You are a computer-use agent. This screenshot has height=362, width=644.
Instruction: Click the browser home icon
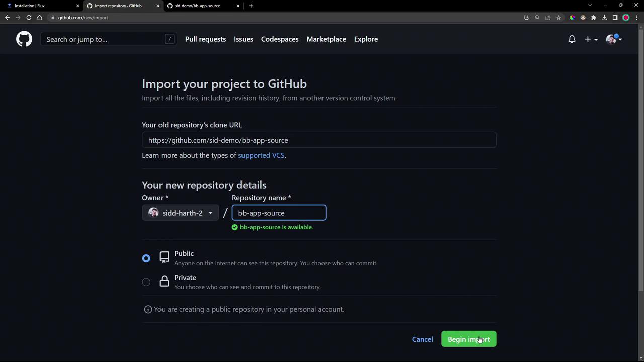(x=40, y=18)
